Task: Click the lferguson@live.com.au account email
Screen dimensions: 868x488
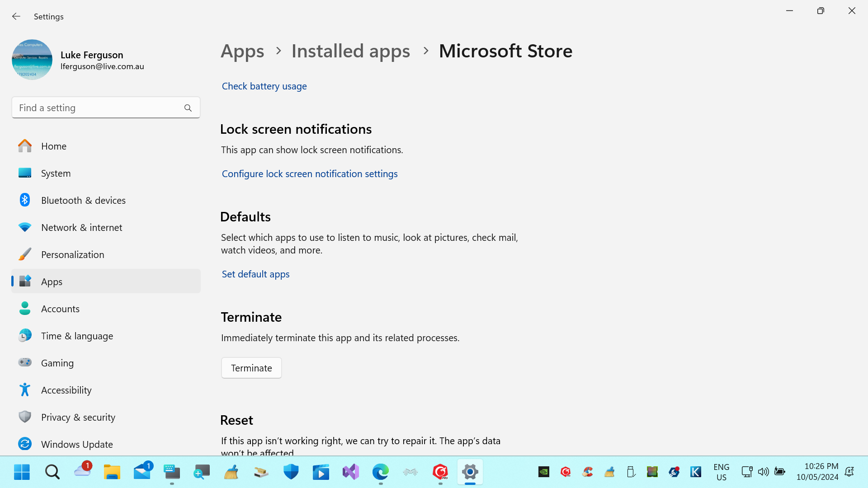Action: (x=102, y=66)
